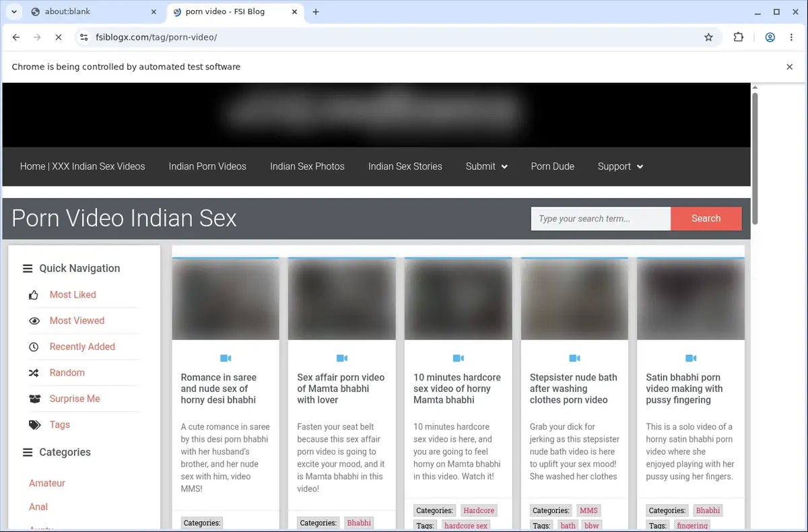This screenshot has height=532, width=808.
Task: Click the shuffle icon beside Random
Action: [34, 373]
